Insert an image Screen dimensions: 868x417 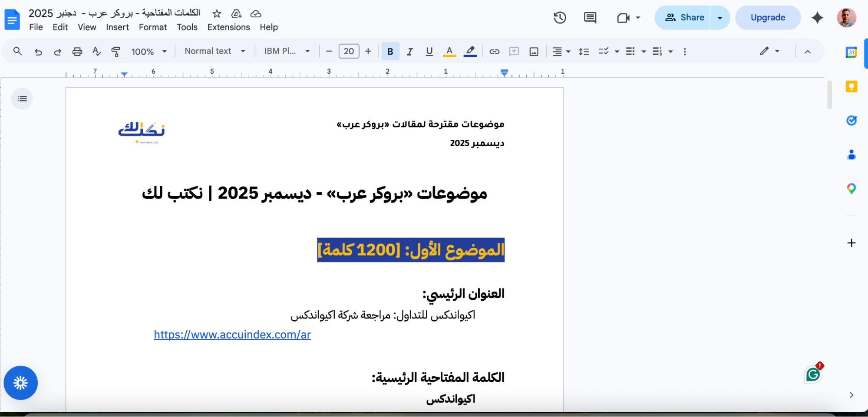534,52
